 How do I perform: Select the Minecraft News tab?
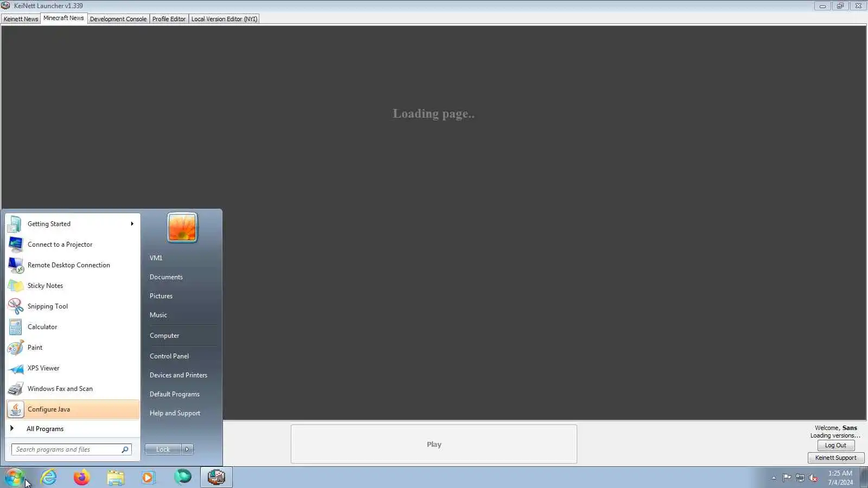coord(63,18)
